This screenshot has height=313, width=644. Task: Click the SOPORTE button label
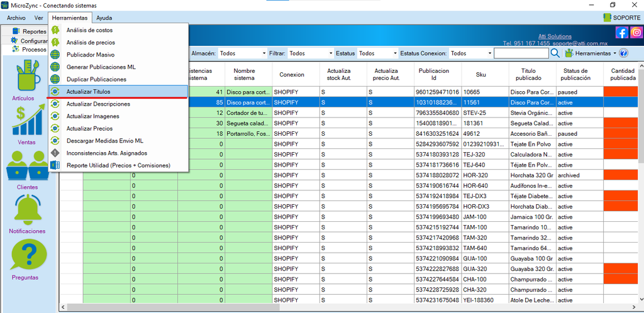click(627, 18)
